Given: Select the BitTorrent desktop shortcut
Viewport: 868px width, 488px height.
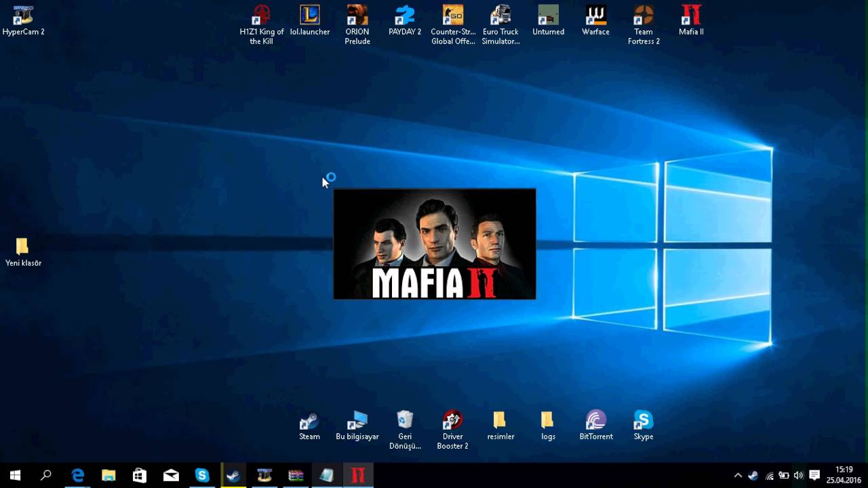Looking at the screenshot, I should coord(596,426).
